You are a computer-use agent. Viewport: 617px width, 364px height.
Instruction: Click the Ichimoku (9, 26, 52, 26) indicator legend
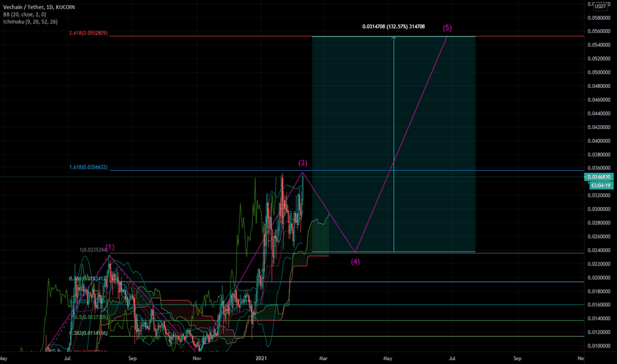30,22
